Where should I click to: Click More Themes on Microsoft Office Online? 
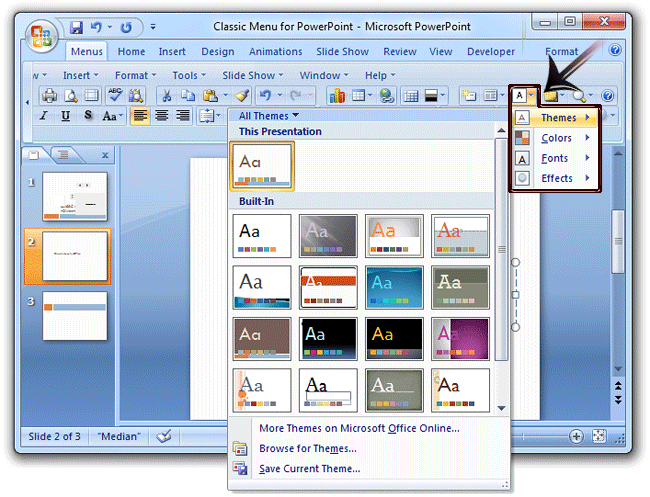(x=359, y=428)
